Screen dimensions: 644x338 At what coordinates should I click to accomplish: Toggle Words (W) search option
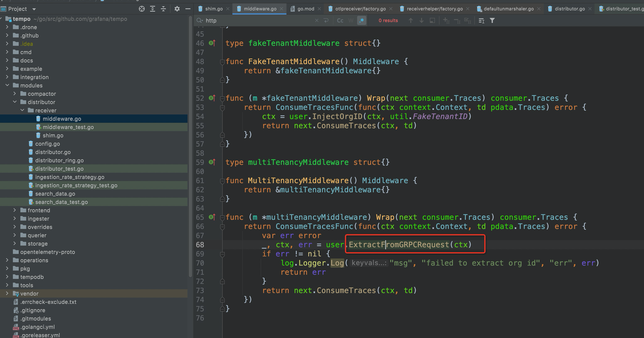pyautogui.click(x=351, y=21)
